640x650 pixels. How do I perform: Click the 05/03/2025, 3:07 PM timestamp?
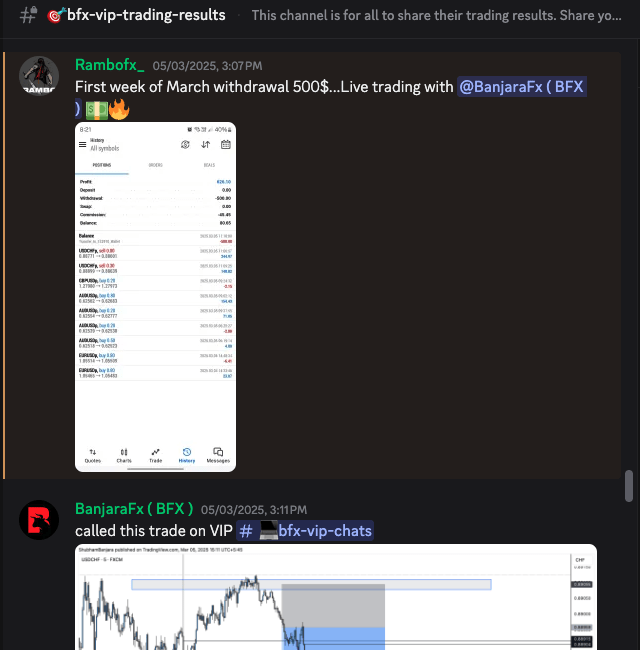point(207,66)
